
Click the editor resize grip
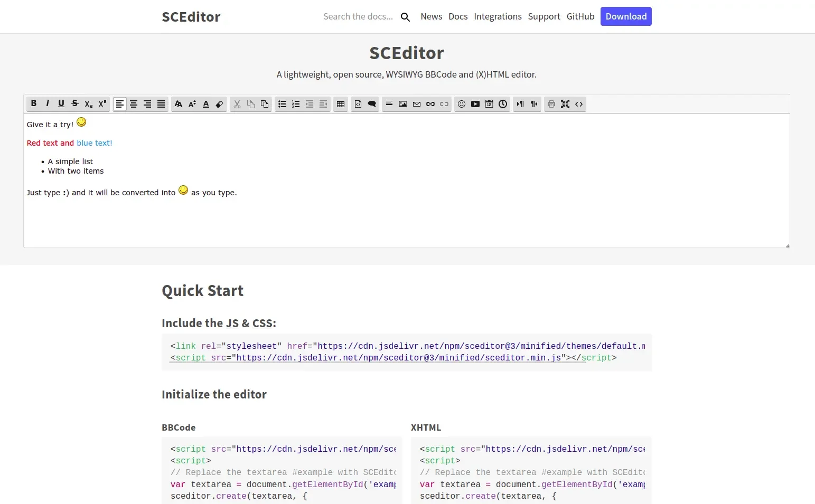click(x=787, y=245)
